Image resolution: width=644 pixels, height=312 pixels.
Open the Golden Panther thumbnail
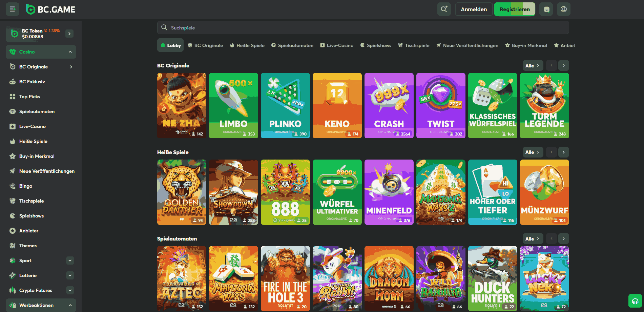point(182,192)
